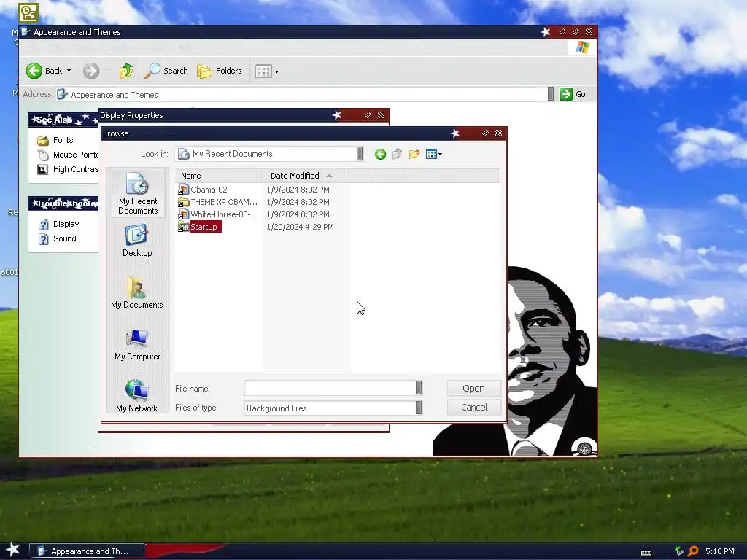Sort files by Name column header
The height and width of the screenshot is (560, 747).
218,176
